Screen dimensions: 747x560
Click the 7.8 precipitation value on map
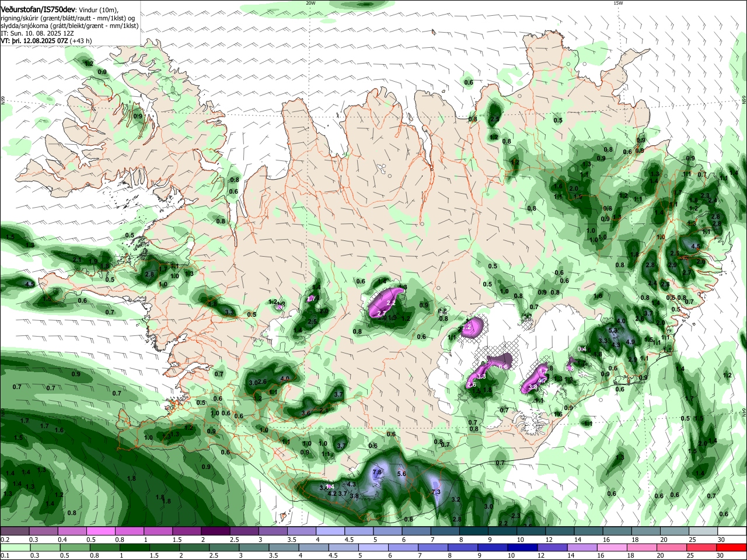(x=376, y=472)
